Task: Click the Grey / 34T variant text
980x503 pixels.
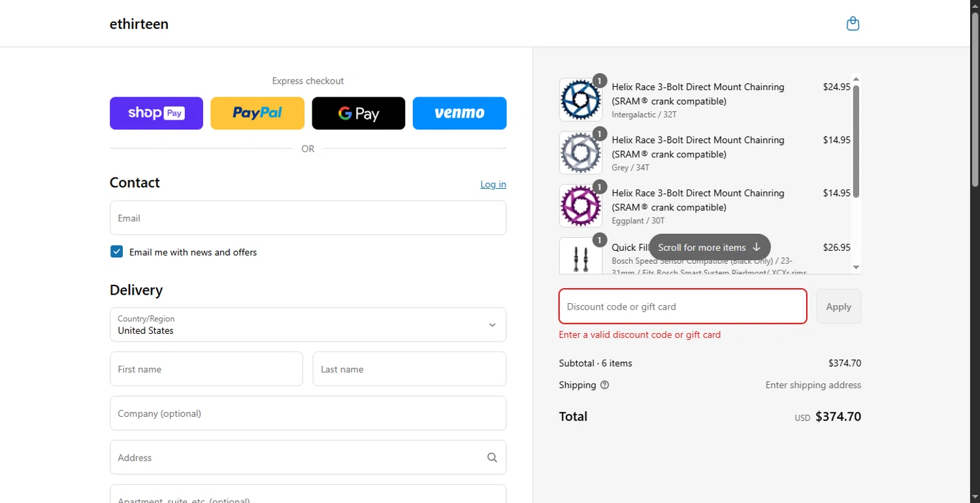Action: point(630,168)
